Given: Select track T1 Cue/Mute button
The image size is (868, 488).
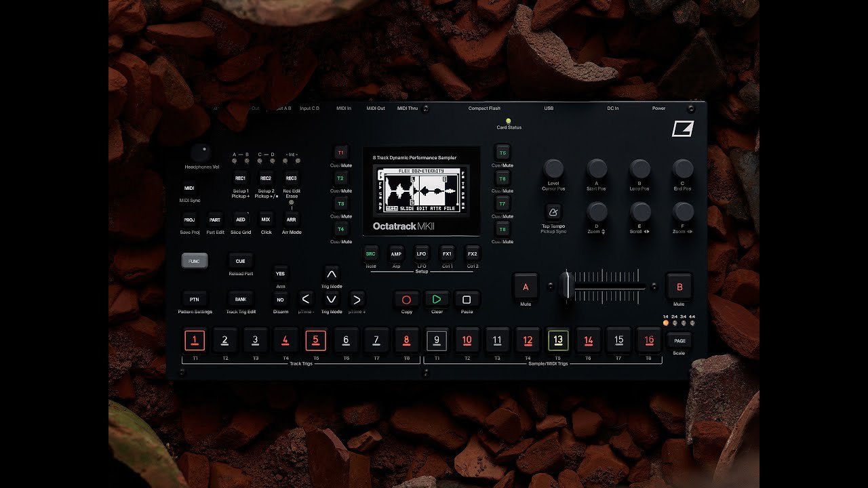Looking at the screenshot, I should [x=341, y=152].
